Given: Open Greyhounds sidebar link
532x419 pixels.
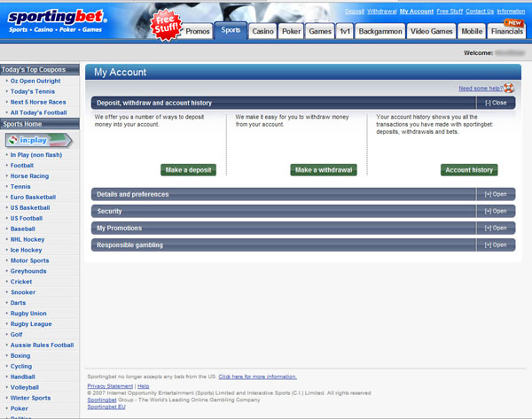Looking at the screenshot, I should point(28,271).
